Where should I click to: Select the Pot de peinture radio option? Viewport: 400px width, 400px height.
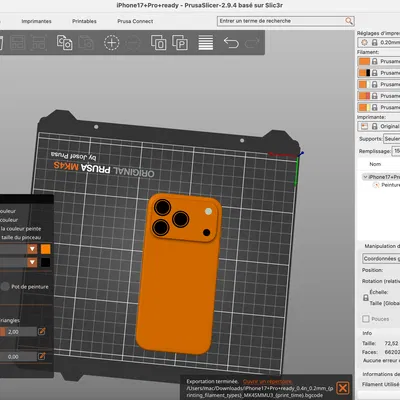5,287
